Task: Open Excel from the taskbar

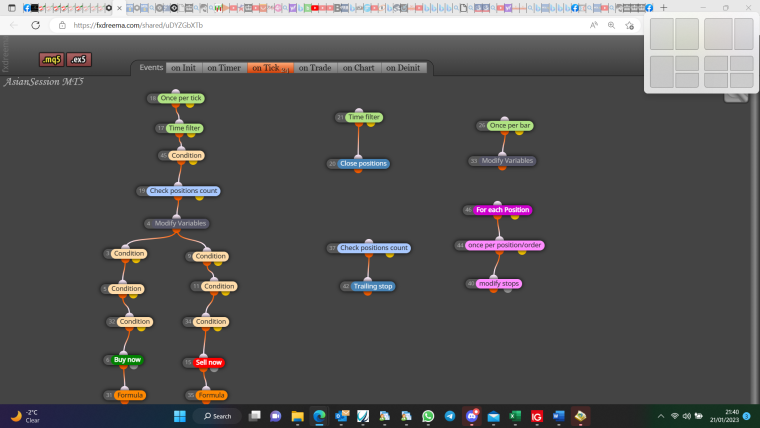Action: pyautogui.click(x=515, y=416)
